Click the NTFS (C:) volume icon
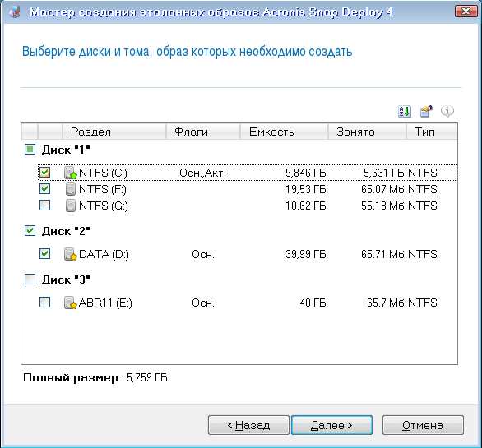This screenshot has height=448, width=482. (71, 173)
